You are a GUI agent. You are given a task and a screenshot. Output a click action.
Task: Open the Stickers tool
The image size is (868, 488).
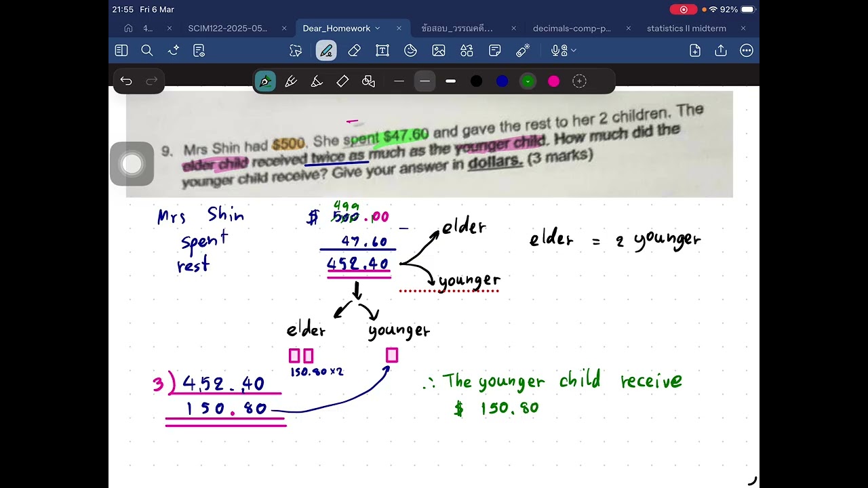(x=410, y=50)
